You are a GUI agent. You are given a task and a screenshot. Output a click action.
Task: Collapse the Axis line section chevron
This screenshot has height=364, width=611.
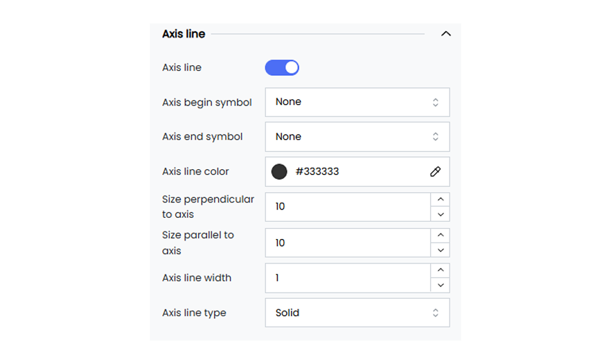(x=446, y=34)
